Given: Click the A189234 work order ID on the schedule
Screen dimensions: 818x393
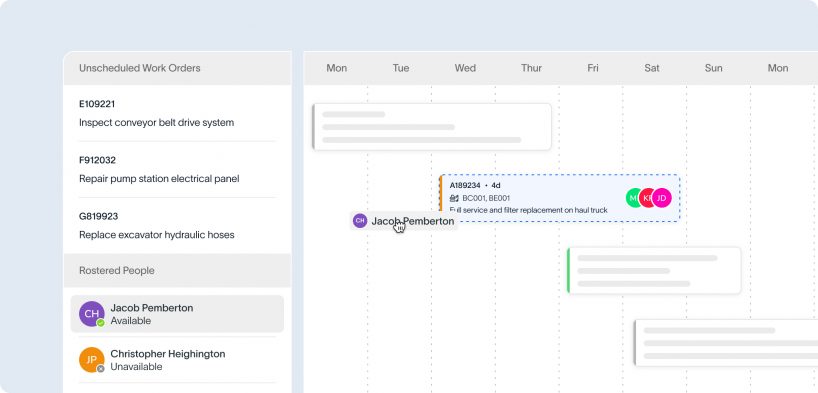Looking at the screenshot, I should click(465, 185).
